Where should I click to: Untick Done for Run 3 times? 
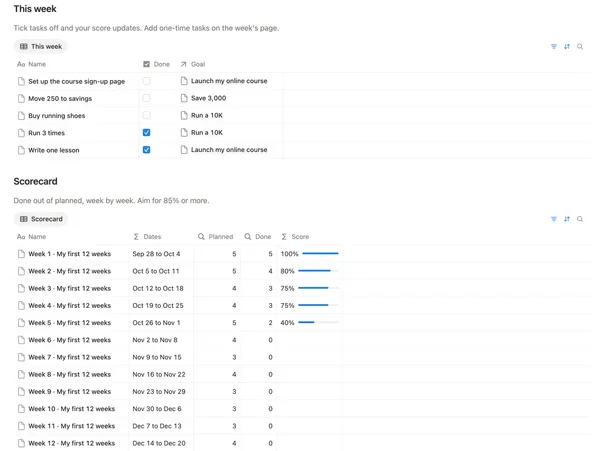point(146,132)
